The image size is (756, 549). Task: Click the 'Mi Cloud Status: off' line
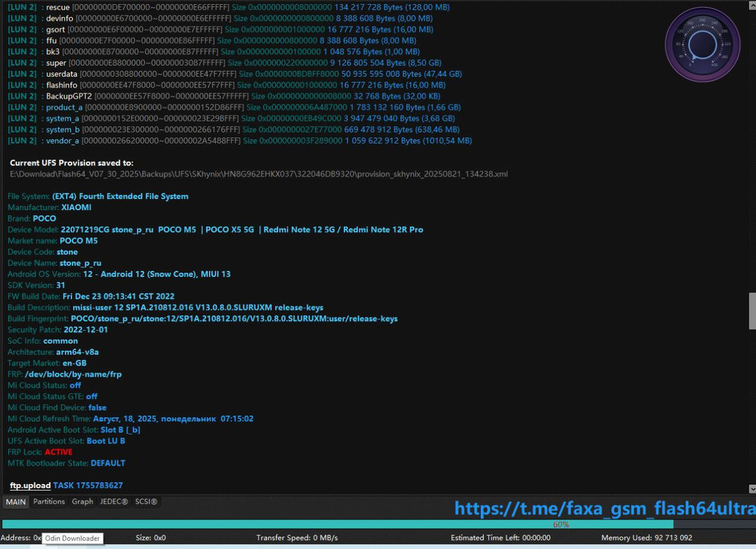coord(45,384)
